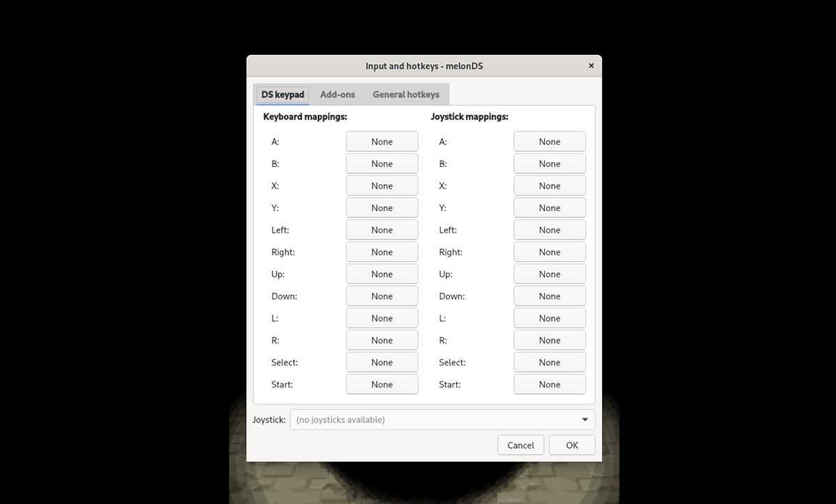Set keyboard mapping for B button
Screen dimensions: 836x504
(x=382, y=164)
